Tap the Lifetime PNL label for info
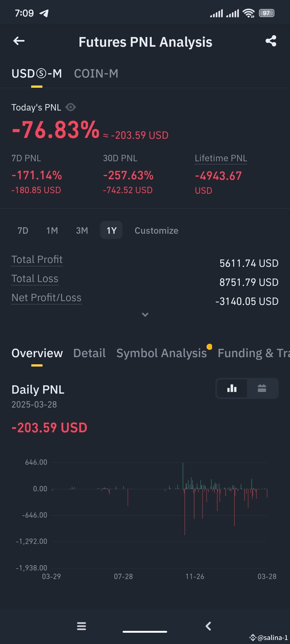 point(221,158)
